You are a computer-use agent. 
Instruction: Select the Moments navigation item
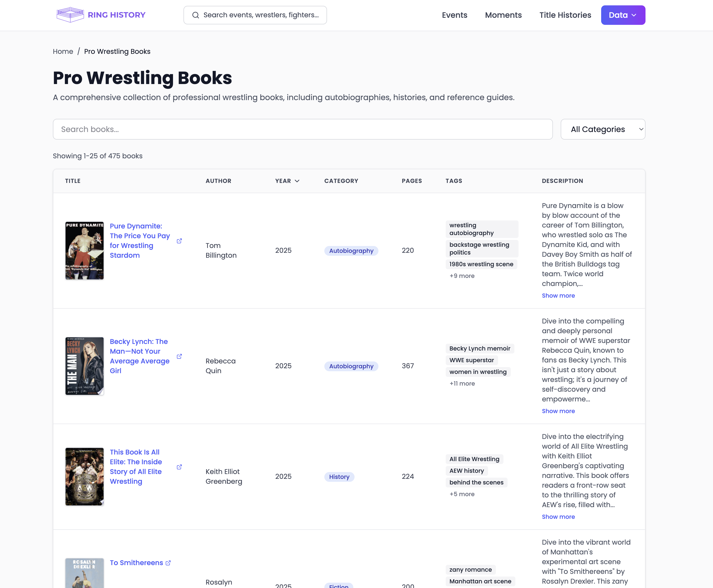tap(503, 15)
